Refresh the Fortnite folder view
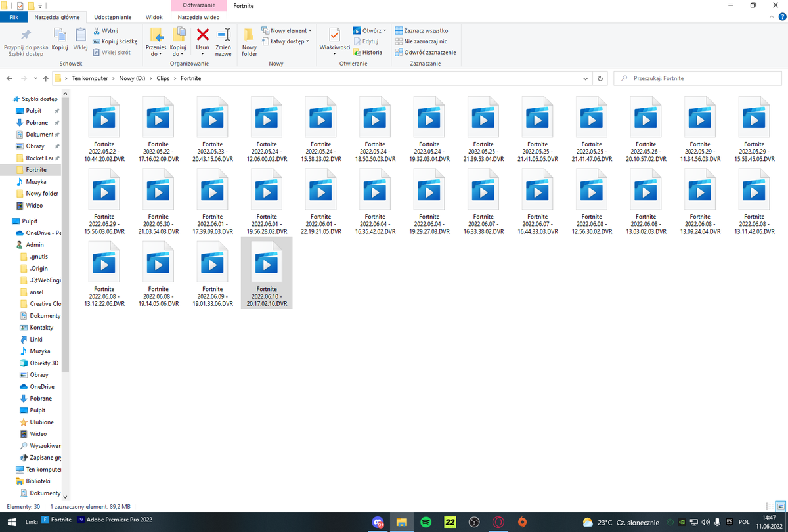 click(x=600, y=78)
